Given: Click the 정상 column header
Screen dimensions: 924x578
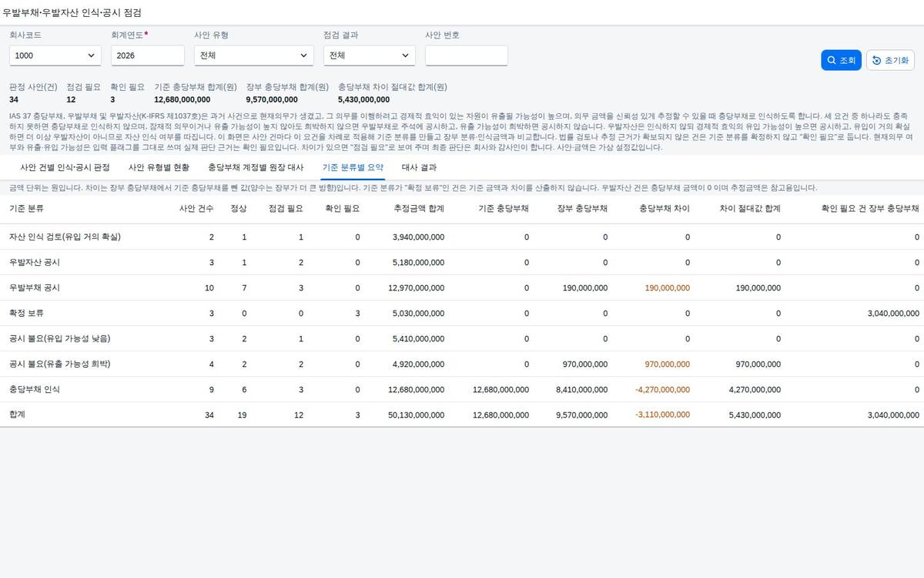Looking at the screenshot, I should pos(239,208).
